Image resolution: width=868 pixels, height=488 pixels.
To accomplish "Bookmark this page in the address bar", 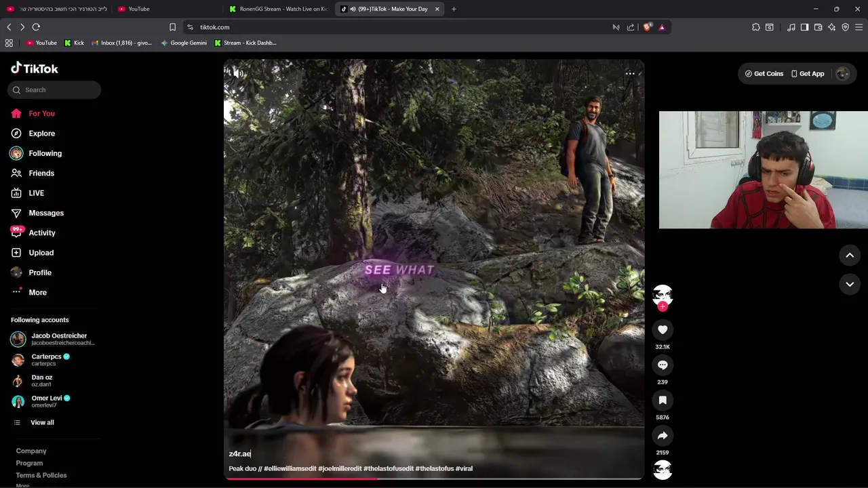I will click(x=172, y=27).
